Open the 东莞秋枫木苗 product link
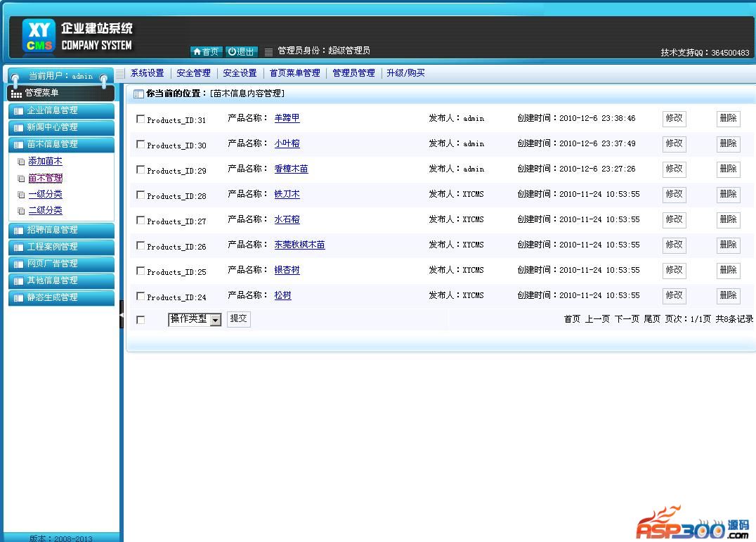 coord(299,245)
